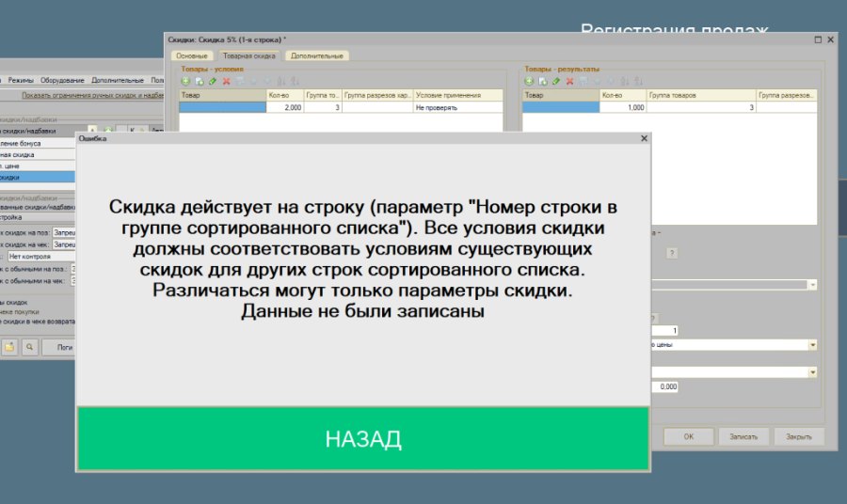
Task: Expand the цены dropdown in Скидки window
Action: pyautogui.click(x=812, y=345)
